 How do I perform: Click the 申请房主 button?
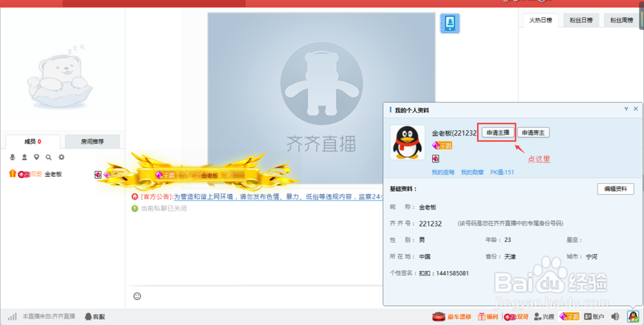[533, 132]
